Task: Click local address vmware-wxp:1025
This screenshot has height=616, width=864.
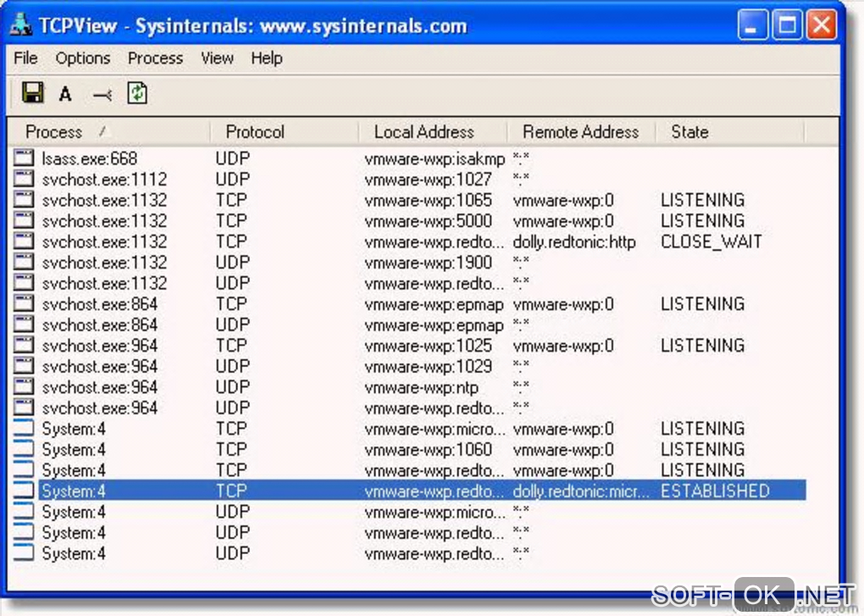Action: (428, 346)
